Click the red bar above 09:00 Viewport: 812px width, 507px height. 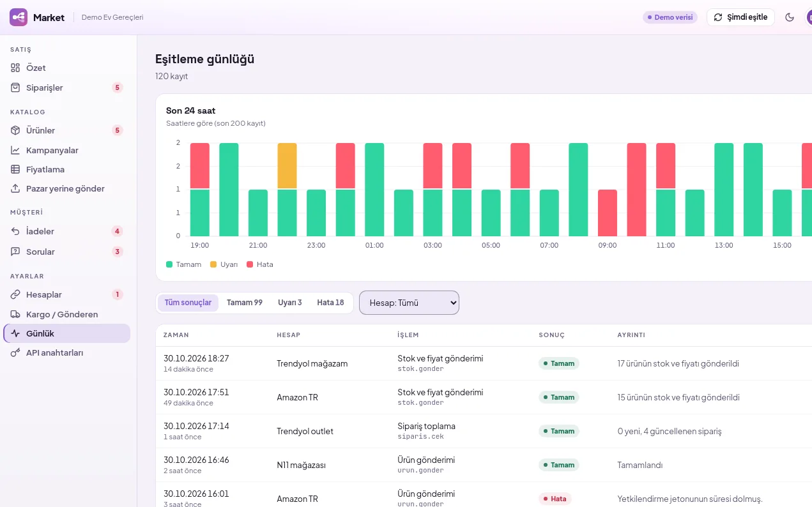[x=608, y=213]
